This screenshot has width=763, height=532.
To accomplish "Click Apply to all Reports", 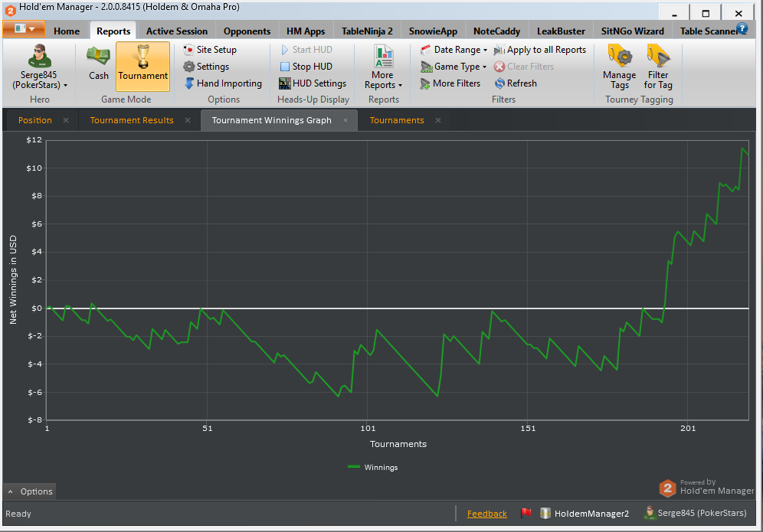I will click(540, 50).
